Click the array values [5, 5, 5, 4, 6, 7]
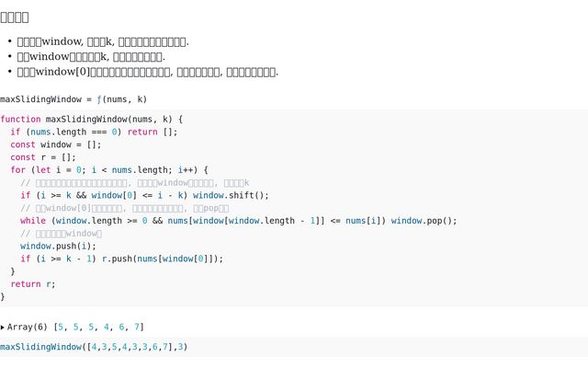Screen dimensions: 588x368 click(x=99, y=327)
